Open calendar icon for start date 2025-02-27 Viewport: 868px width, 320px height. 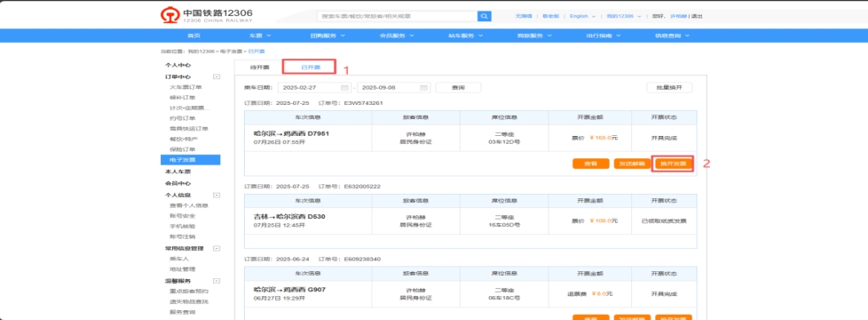pos(344,88)
